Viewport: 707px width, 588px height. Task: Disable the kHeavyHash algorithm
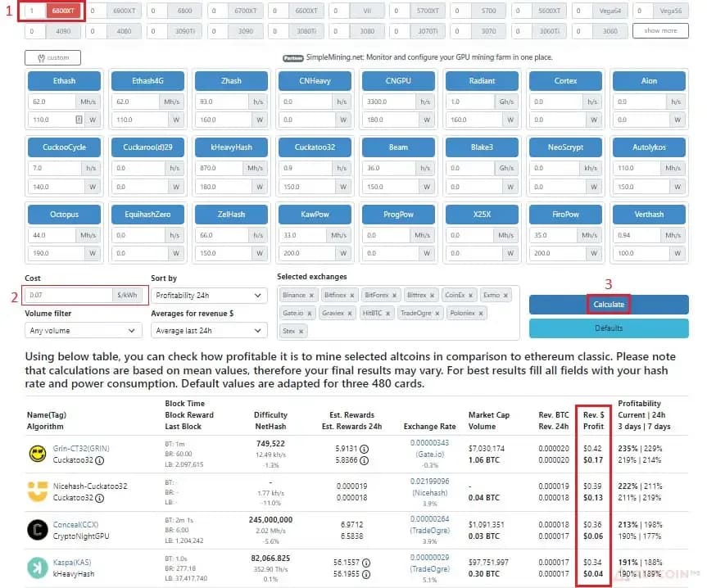click(231, 147)
